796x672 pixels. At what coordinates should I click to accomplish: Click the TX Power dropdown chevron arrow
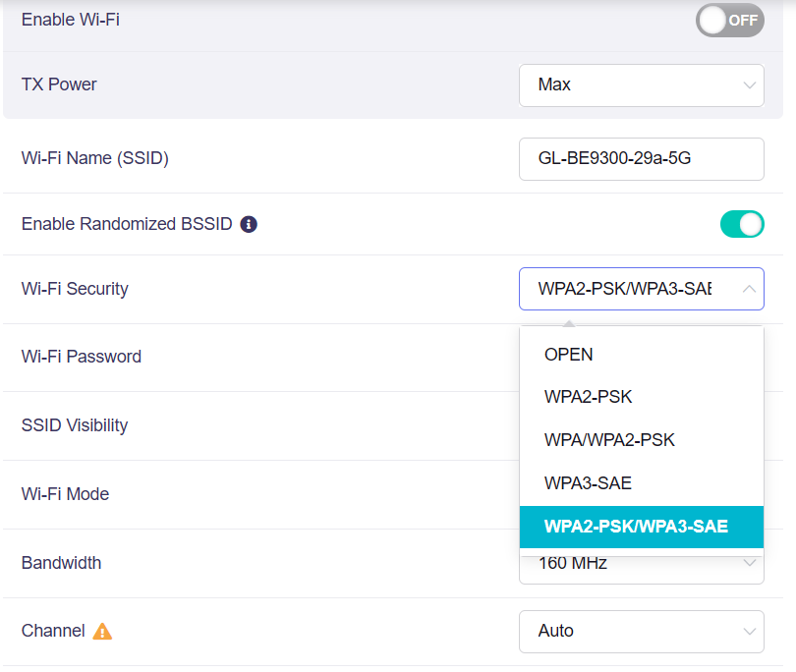coord(749,85)
